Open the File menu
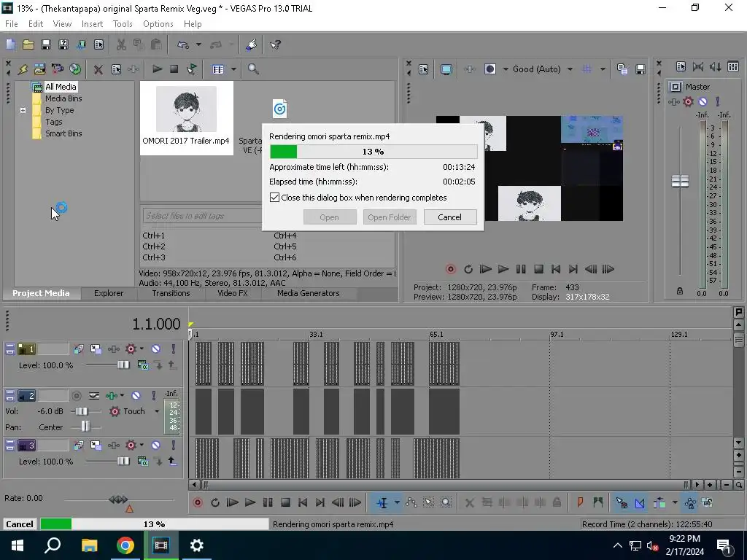The height and width of the screenshot is (560, 747). (12, 24)
